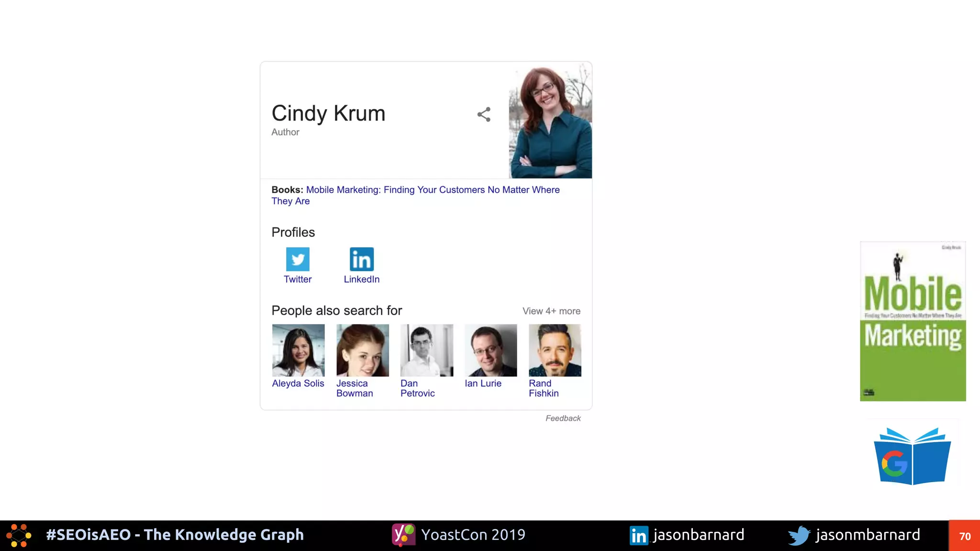Open Ian Lurie name link

point(483,383)
